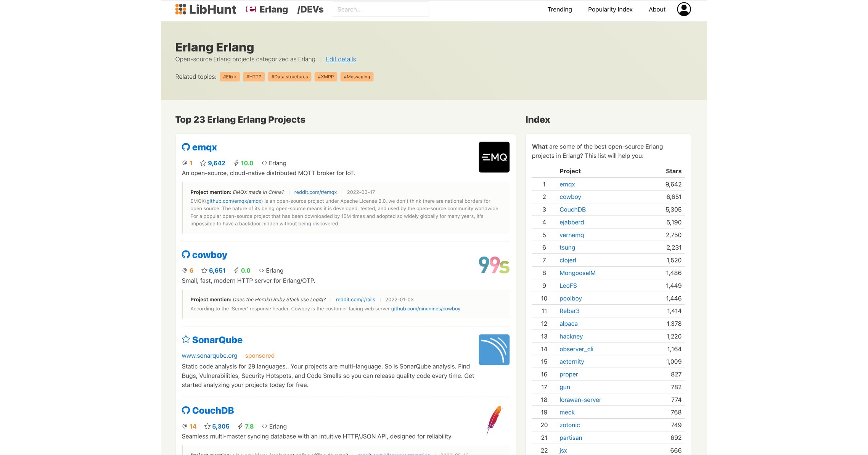
Task: Open reddit.com/r/emqx link
Action: 314,192
